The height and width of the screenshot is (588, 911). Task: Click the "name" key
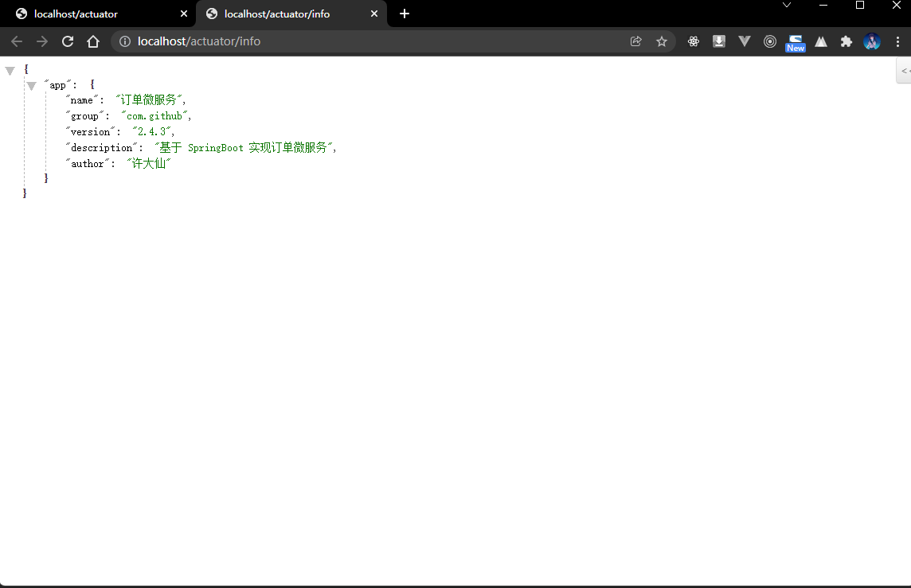(81, 99)
